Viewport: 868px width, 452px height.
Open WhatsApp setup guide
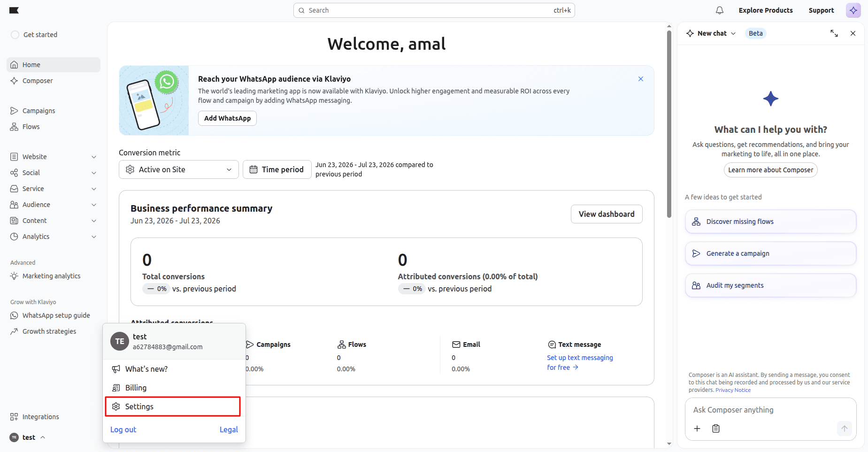click(54, 315)
